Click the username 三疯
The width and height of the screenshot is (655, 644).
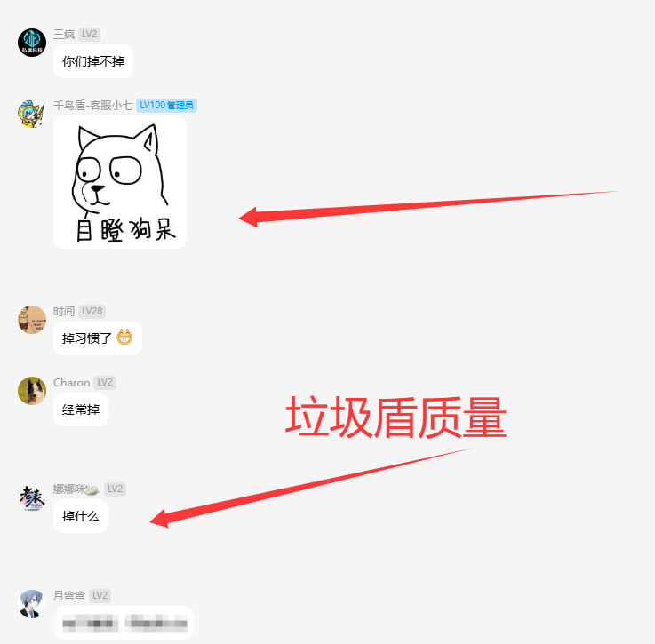[64, 35]
